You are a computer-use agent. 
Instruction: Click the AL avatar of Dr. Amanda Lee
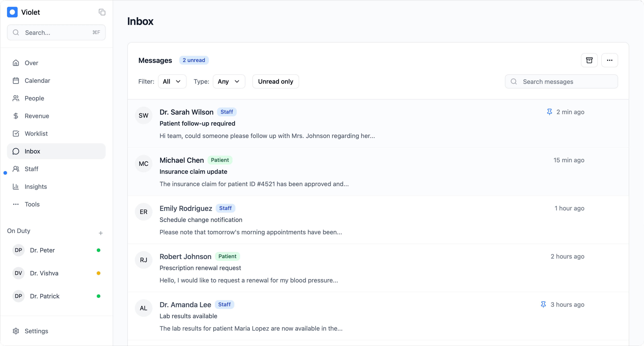[144, 308]
